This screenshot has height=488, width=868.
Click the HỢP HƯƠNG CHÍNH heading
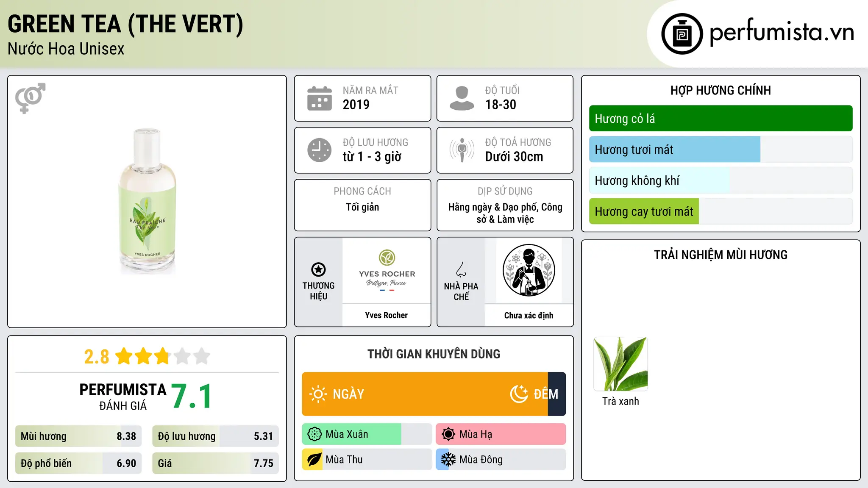click(721, 90)
